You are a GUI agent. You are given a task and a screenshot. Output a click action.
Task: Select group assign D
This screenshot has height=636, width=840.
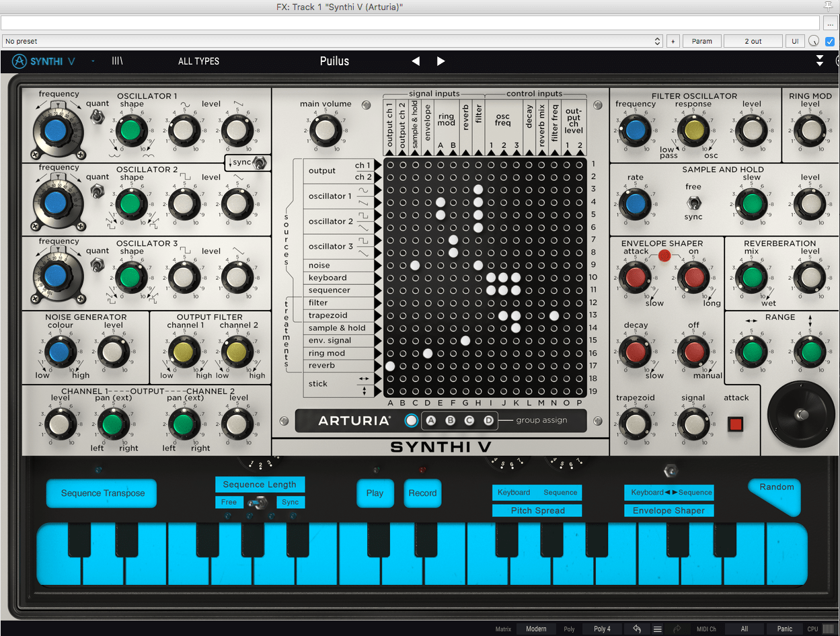[489, 421]
